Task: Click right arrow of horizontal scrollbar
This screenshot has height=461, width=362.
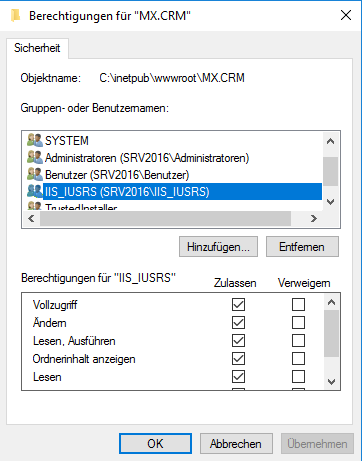Action: [x=313, y=219]
